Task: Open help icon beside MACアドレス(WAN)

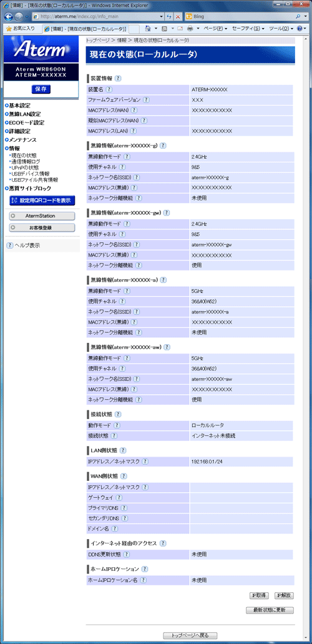Action: (x=134, y=110)
